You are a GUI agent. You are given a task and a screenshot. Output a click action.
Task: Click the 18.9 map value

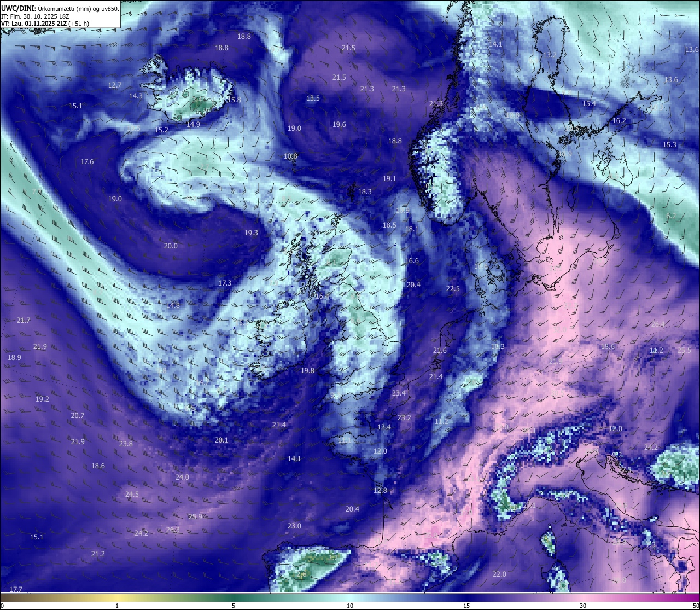[x=14, y=357]
